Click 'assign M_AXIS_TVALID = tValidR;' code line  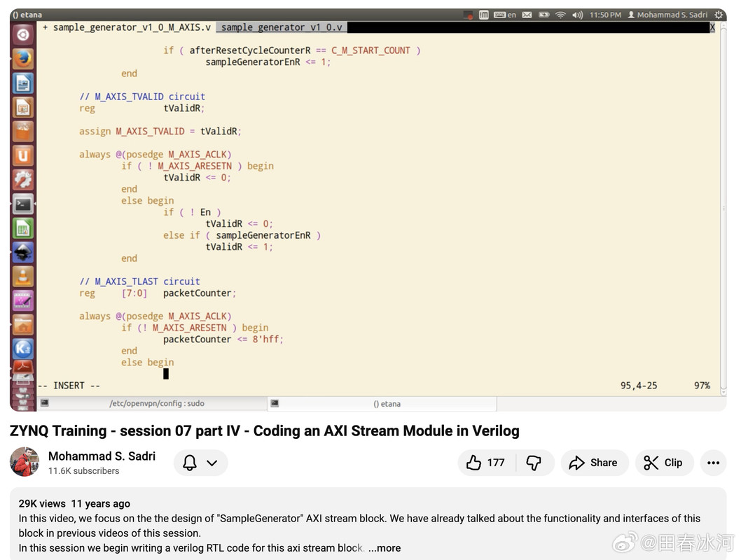[160, 132]
